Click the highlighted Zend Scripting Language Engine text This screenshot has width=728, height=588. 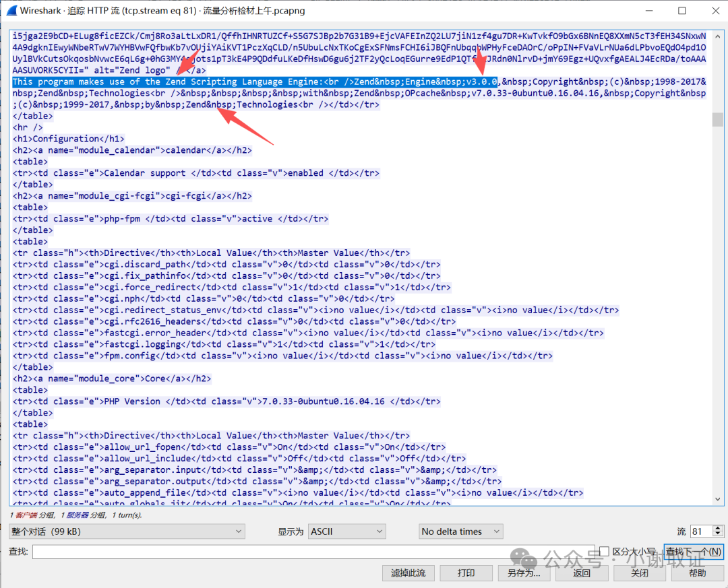255,81
